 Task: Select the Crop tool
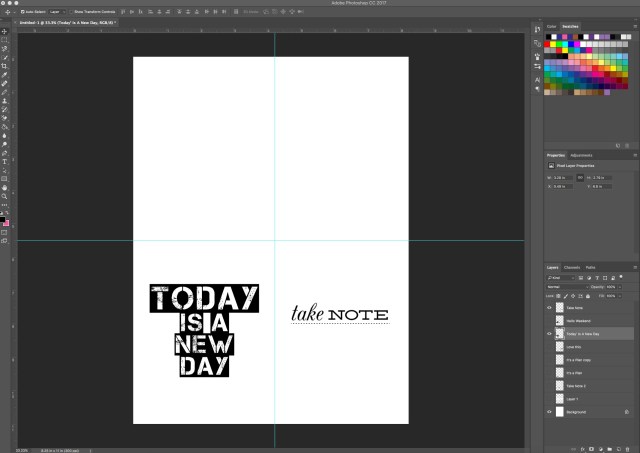click(5, 66)
